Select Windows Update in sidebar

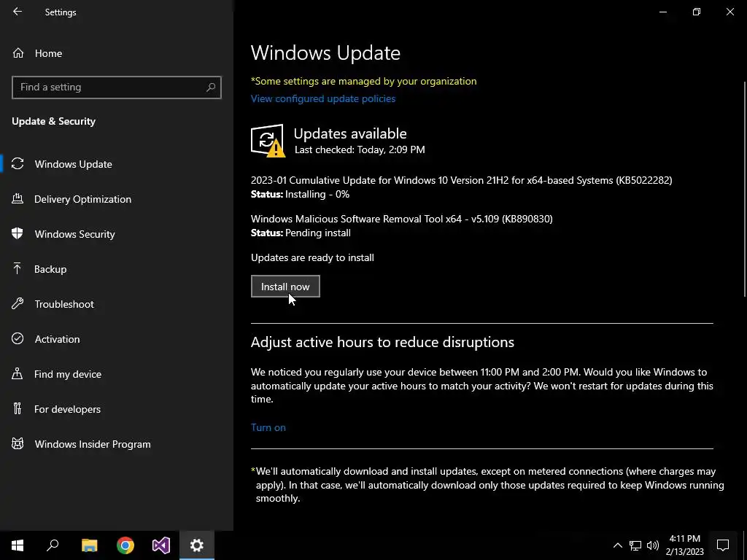(117, 164)
